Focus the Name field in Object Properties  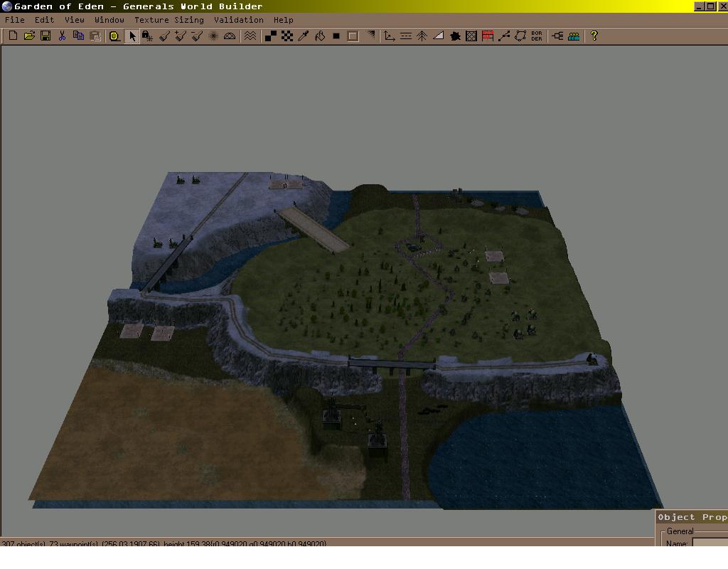click(710, 543)
